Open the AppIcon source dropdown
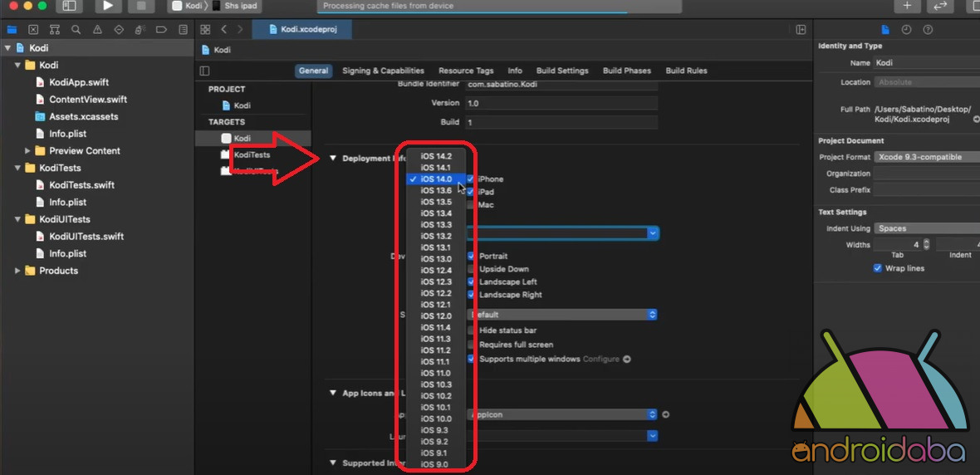The width and height of the screenshot is (980, 475). pos(562,414)
